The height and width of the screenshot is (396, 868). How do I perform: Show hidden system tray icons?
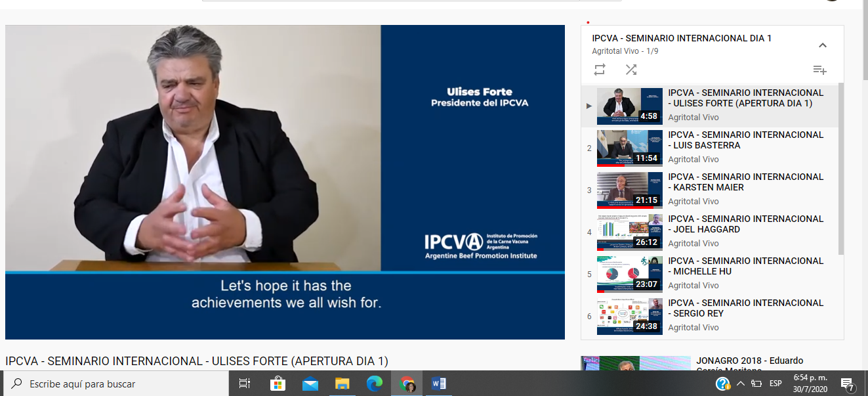(x=741, y=384)
